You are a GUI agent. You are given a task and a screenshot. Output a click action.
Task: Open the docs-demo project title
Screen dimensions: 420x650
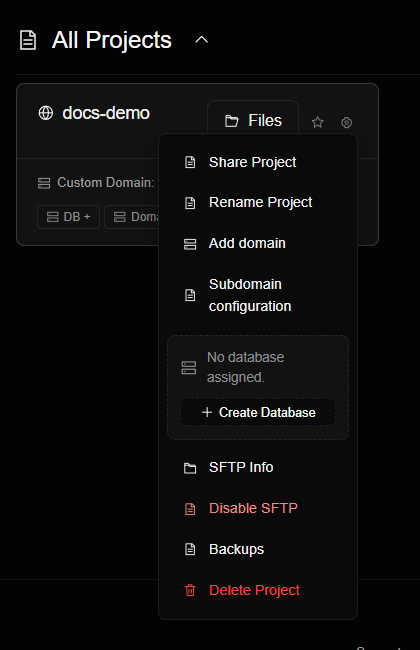click(106, 113)
